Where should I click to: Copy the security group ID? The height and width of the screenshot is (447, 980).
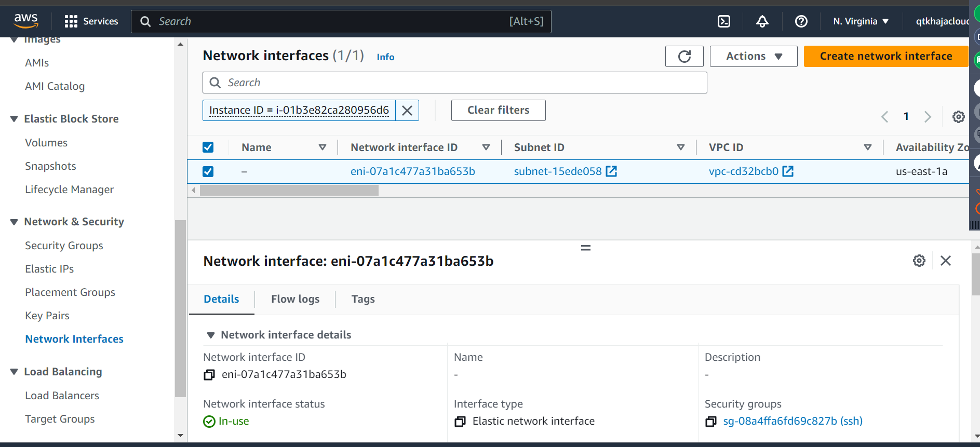pyautogui.click(x=710, y=422)
